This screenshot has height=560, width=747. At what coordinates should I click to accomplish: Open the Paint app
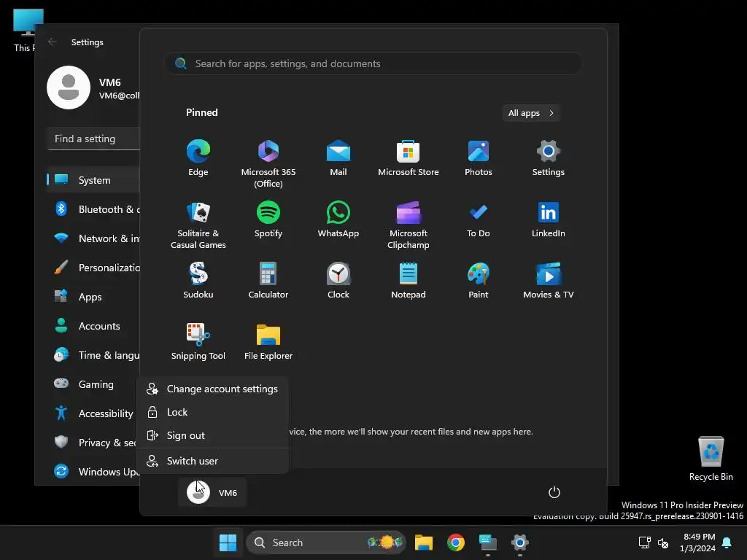pos(479,281)
